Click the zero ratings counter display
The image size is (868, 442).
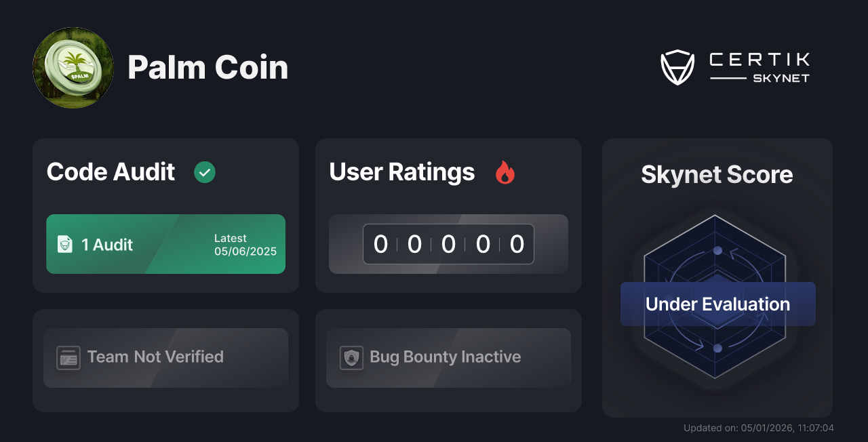pyautogui.click(x=448, y=244)
